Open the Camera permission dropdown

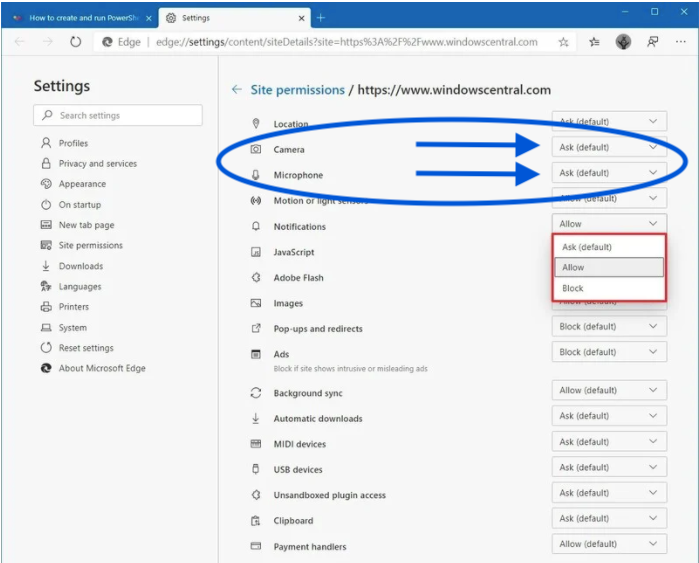pos(609,147)
